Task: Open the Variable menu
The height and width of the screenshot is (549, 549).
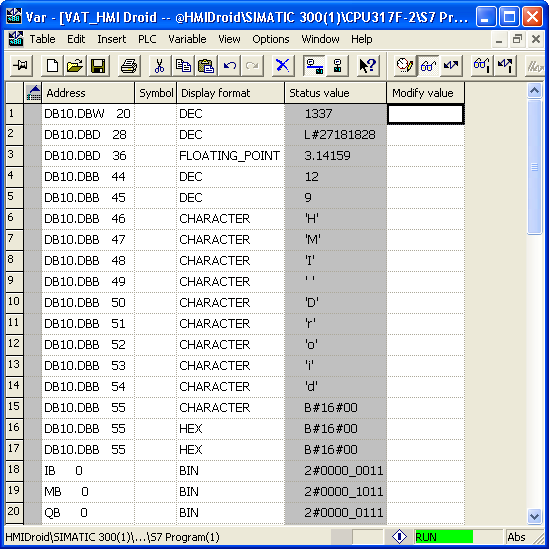Action: point(187,39)
